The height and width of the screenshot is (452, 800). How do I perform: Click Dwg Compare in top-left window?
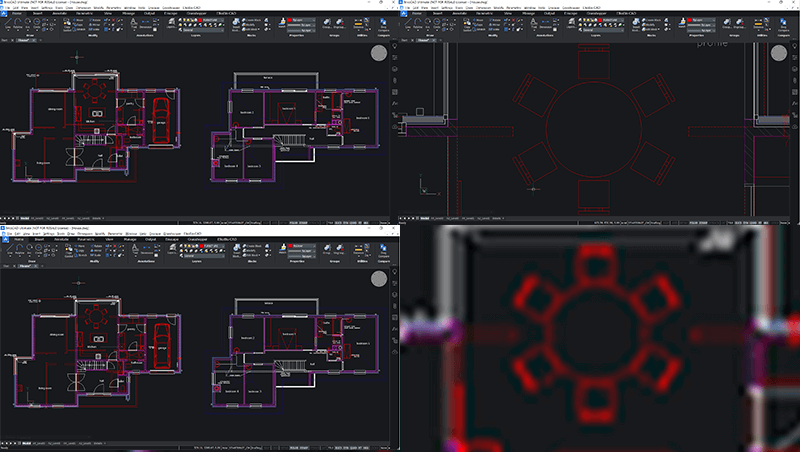point(384,24)
